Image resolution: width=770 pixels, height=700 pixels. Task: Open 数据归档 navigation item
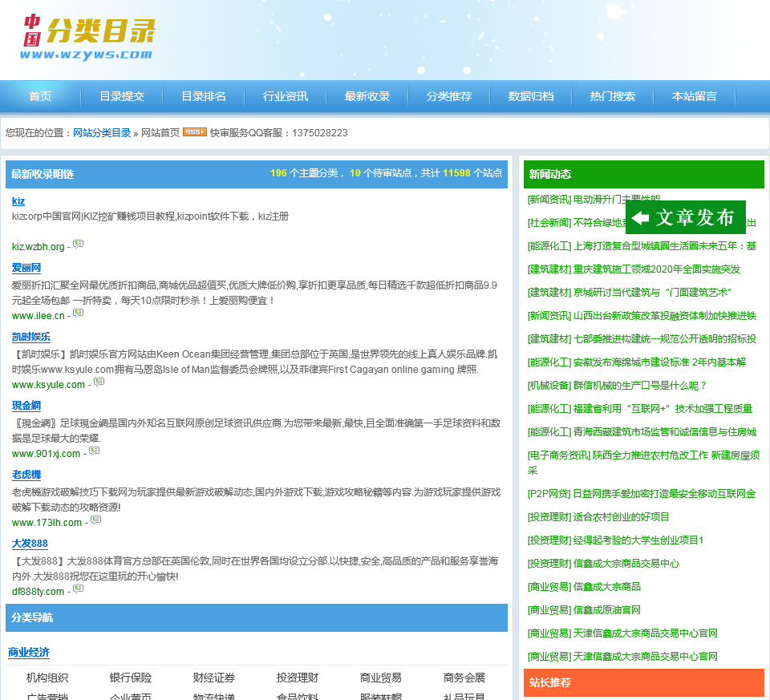click(x=531, y=96)
